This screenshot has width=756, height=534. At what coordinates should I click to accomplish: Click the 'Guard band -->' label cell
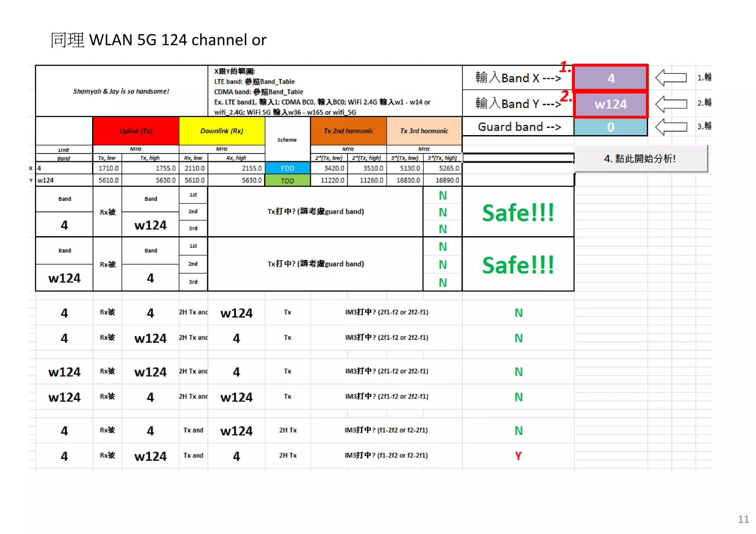click(518, 127)
